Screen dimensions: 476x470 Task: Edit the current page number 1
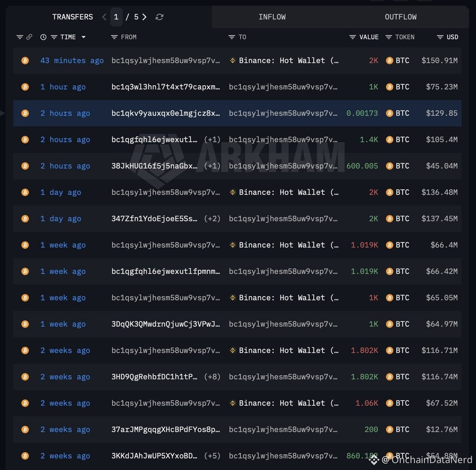coord(116,17)
